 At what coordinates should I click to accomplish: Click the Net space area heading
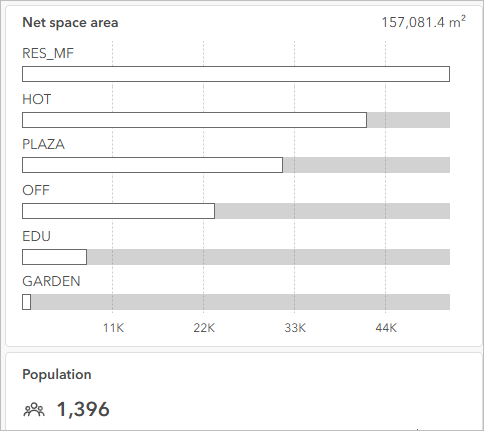[x=70, y=23]
